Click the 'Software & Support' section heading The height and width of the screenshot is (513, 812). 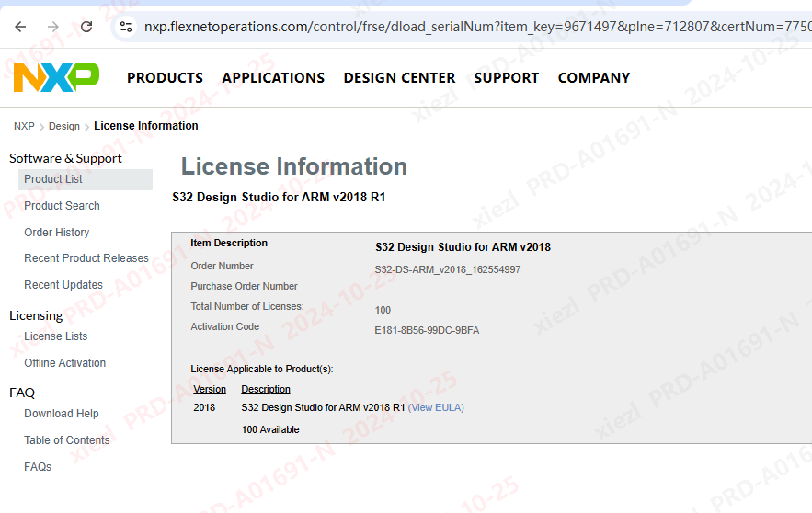[66, 158]
